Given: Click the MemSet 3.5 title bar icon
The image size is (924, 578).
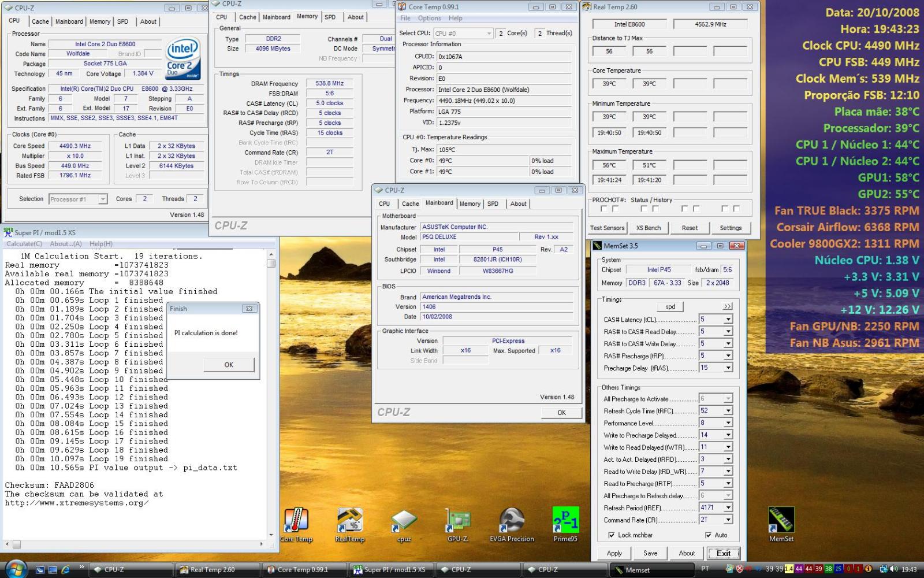Looking at the screenshot, I should (x=598, y=246).
